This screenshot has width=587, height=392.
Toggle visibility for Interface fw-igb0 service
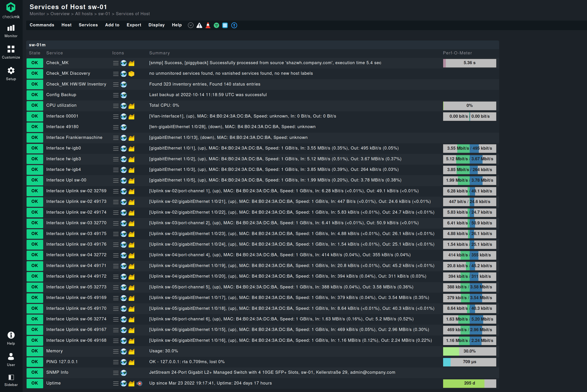(x=115, y=148)
